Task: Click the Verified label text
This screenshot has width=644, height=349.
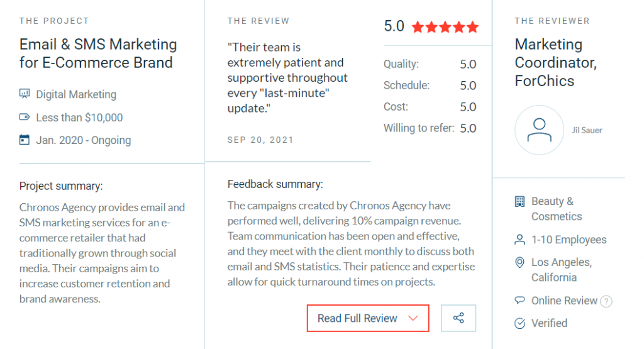Action: click(x=549, y=323)
